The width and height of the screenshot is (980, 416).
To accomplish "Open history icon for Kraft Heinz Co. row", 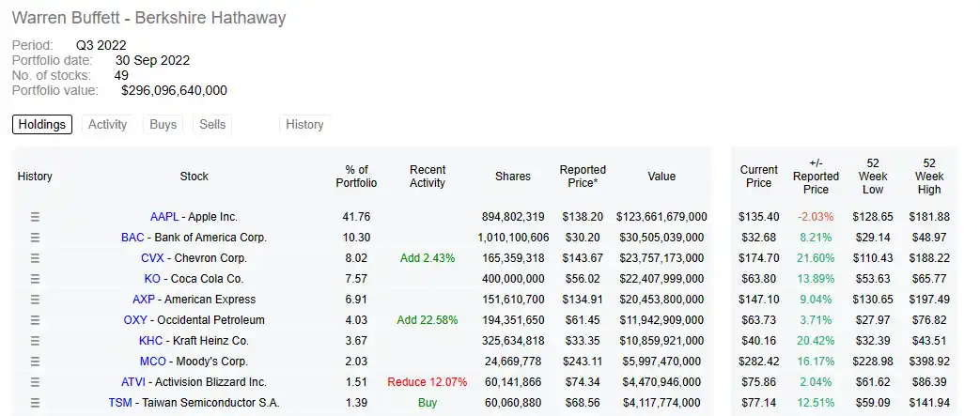I will pos(35,341).
